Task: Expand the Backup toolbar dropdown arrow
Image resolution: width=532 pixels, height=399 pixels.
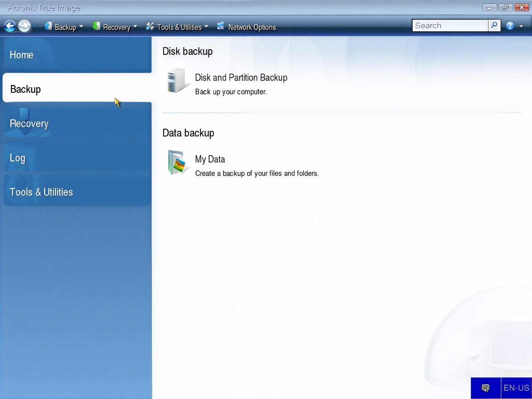Action: tap(81, 26)
